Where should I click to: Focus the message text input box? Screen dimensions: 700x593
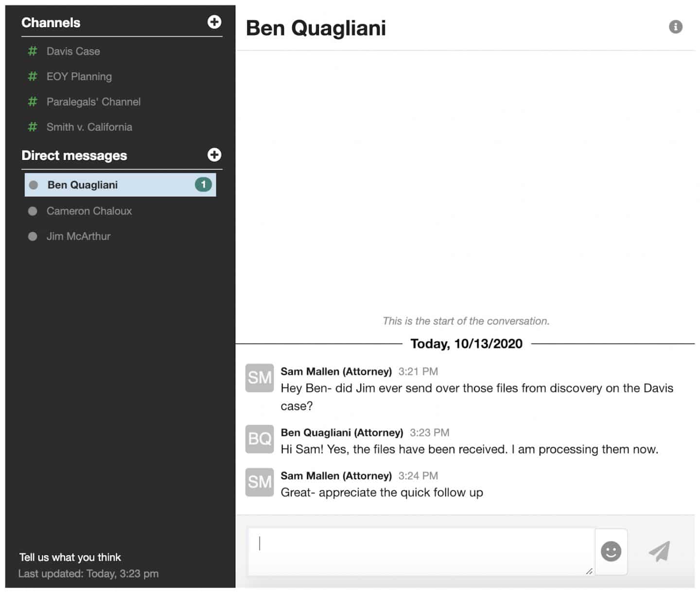click(421, 551)
